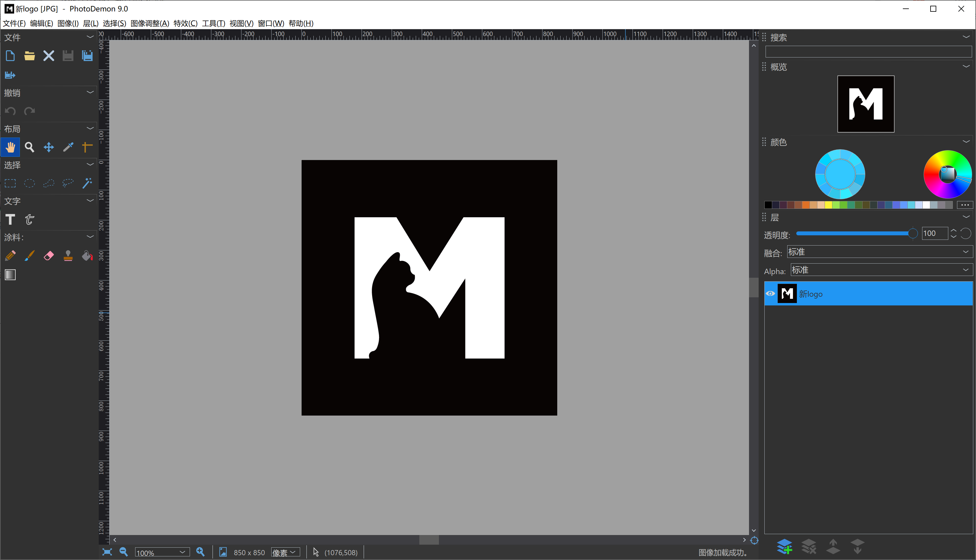This screenshot has height=560, width=976.
Task: Collapse the 选择 tool section
Action: click(90, 165)
